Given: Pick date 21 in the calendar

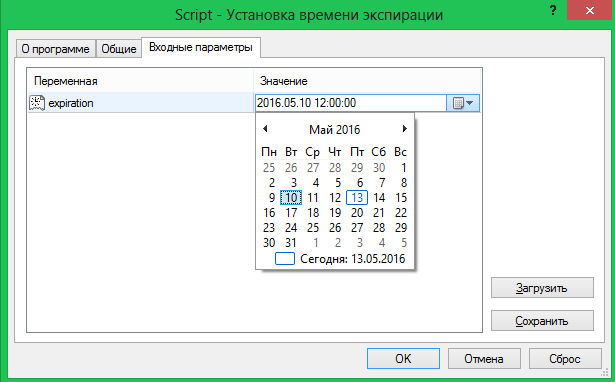Looking at the screenshot, I should pyautogui.click(x=378, y=213).
